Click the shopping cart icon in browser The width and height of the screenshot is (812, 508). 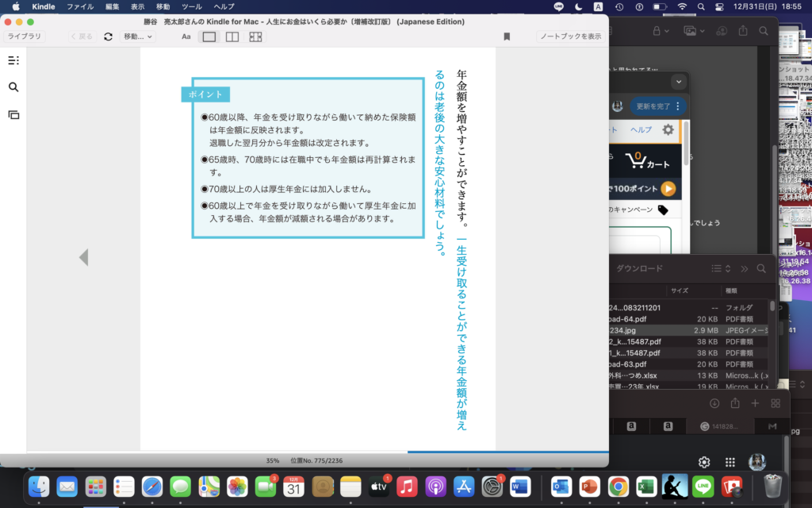[x=636, y=162]
